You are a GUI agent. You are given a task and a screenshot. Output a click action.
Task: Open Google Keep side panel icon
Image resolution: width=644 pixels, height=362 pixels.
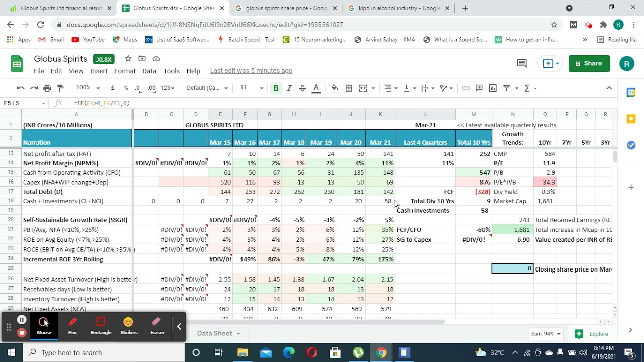(631, 119)
